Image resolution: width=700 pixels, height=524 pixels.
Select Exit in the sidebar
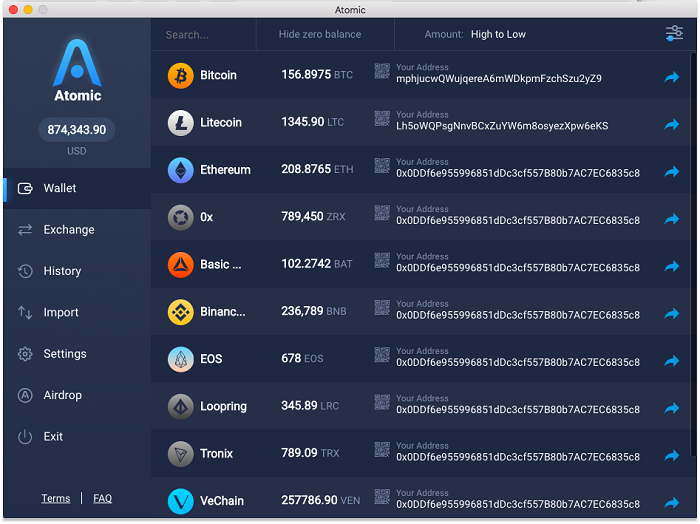[77, 437]
